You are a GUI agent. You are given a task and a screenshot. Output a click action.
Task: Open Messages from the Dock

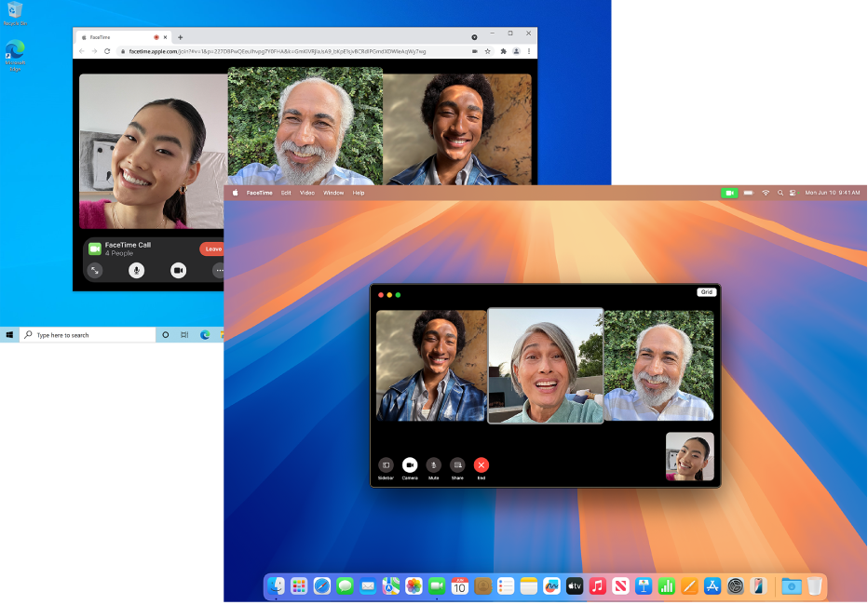pos(345,585)
